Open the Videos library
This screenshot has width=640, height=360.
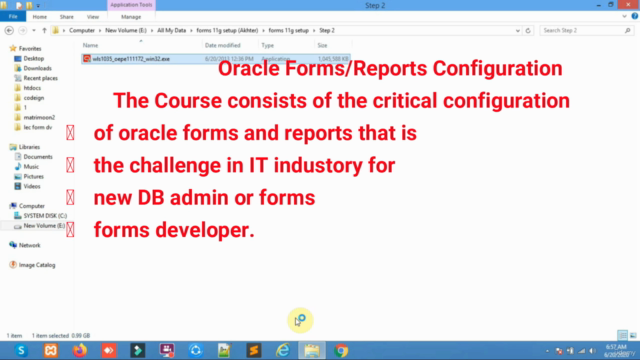[31, 187]
